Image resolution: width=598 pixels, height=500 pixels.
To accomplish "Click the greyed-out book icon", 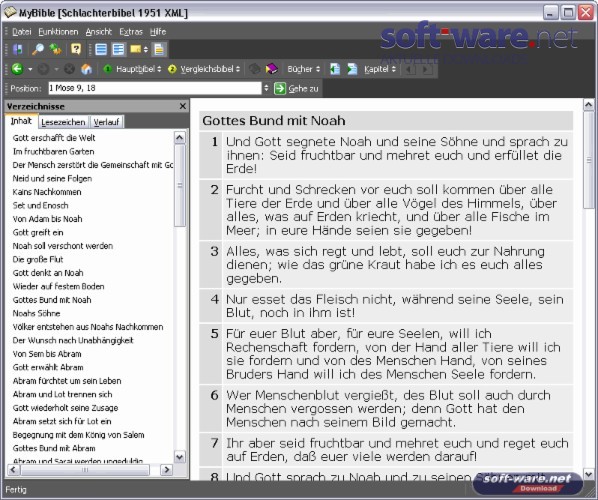I will tap(254, 69).
